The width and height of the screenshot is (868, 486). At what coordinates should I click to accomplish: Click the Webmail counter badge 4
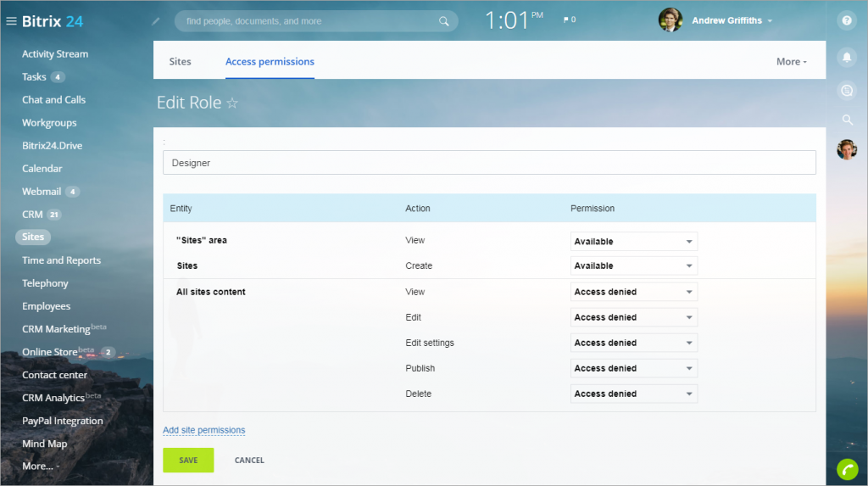click(x=73, y=192)
